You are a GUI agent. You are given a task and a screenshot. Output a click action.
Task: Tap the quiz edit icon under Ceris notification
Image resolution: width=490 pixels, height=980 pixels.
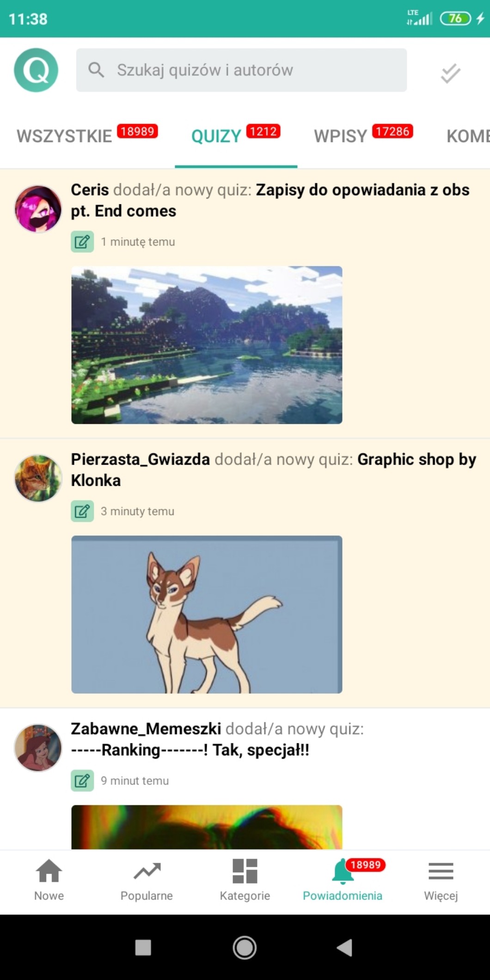tap(82, 242)
